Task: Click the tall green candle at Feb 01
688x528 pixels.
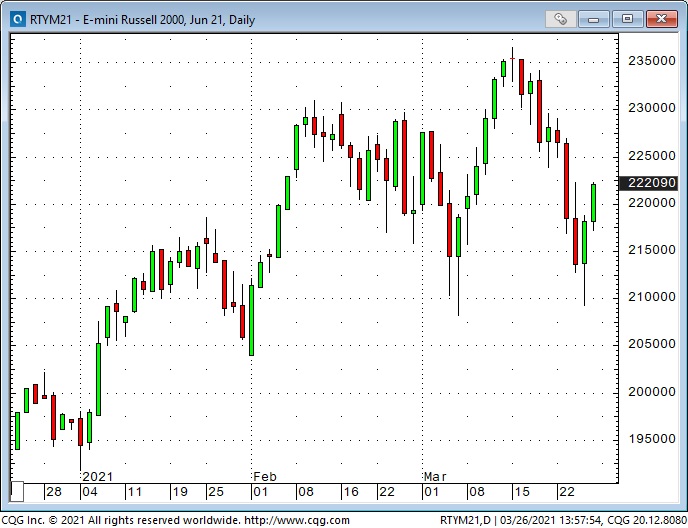Action: click(x=251, y=320)
